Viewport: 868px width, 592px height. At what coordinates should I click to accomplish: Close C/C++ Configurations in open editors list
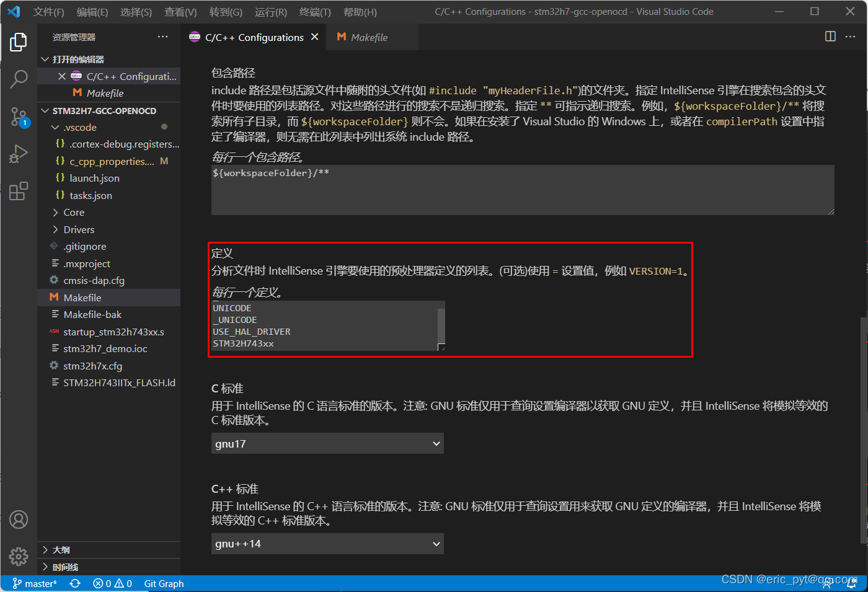click(62, 76)
